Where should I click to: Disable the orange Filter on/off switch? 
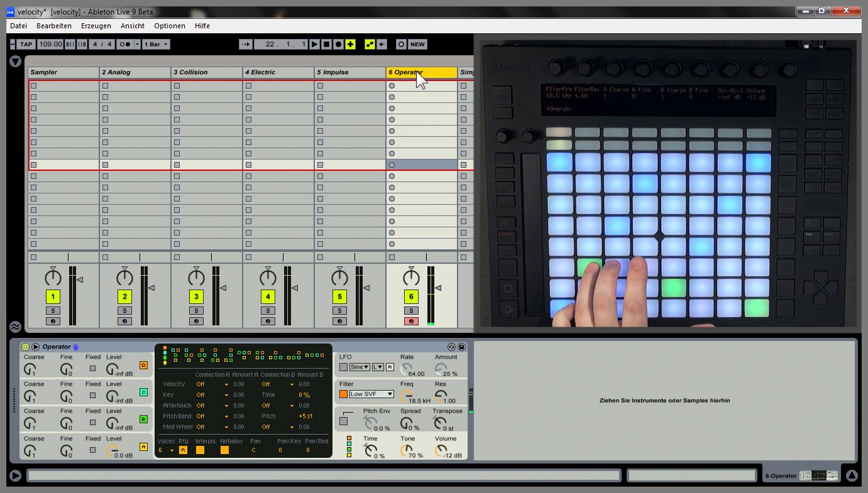point(343,394)
